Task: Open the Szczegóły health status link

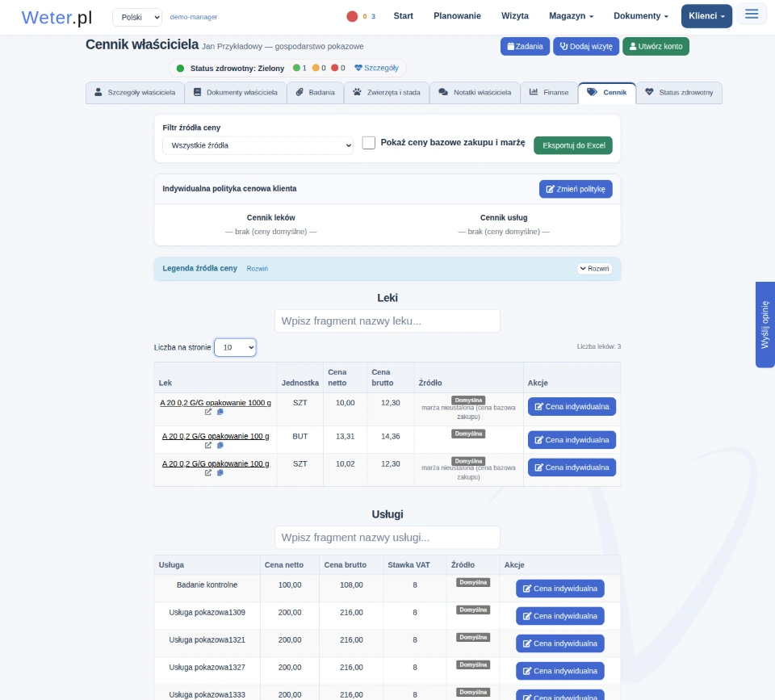Action: coord(377,68)
